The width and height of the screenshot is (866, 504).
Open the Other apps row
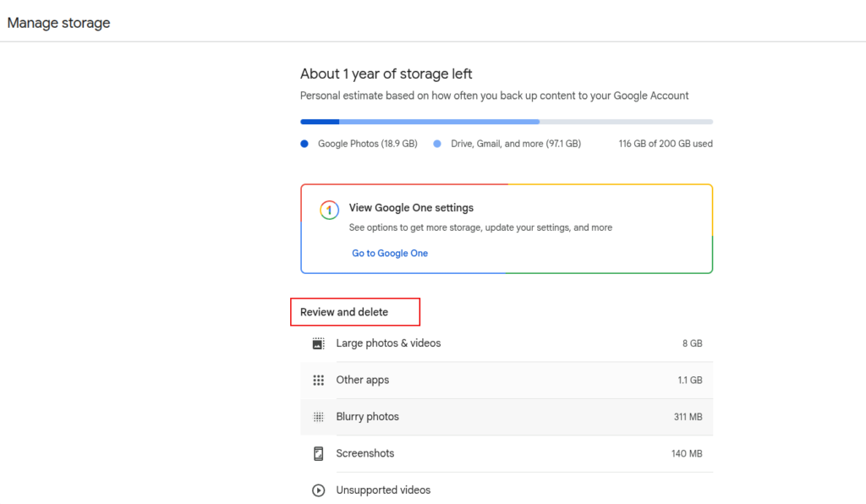click(x=507, y=381)
